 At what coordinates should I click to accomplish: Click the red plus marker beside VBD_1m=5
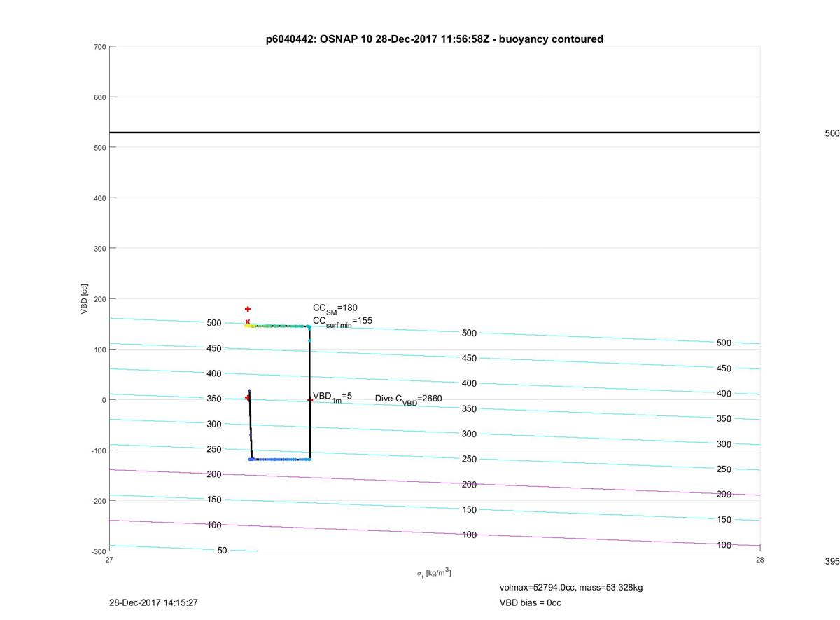[x=309, y=400]
